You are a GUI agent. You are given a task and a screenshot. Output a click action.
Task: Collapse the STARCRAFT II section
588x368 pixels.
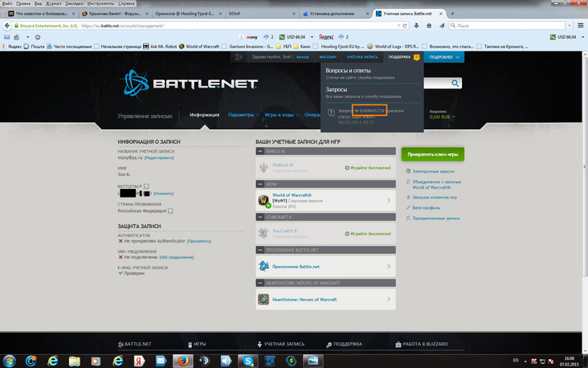(260, 217)
